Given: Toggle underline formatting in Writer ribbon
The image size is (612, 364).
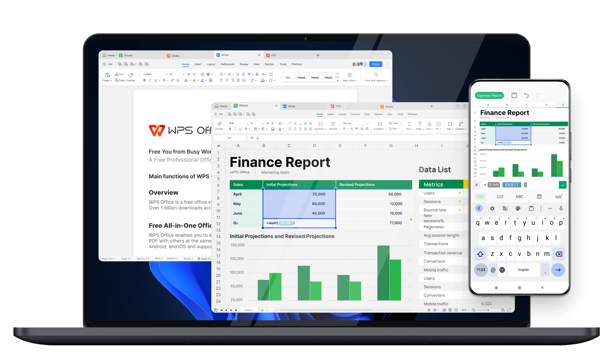Looking at the screenshot, I should coord(155,80).
